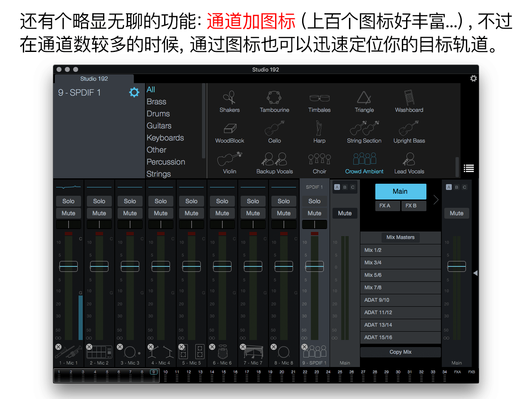Select Mix 1/2 in Mix Masters
532x399 pixels.
401,250
